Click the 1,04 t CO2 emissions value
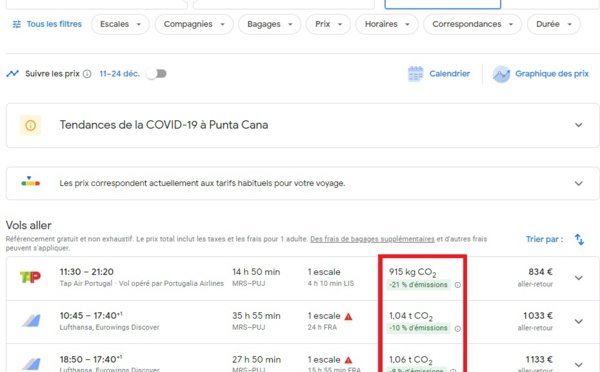 tap(411, 316)
